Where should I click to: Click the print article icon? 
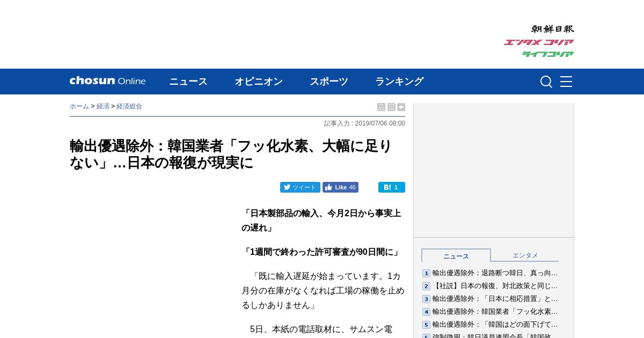coord(381,107)
